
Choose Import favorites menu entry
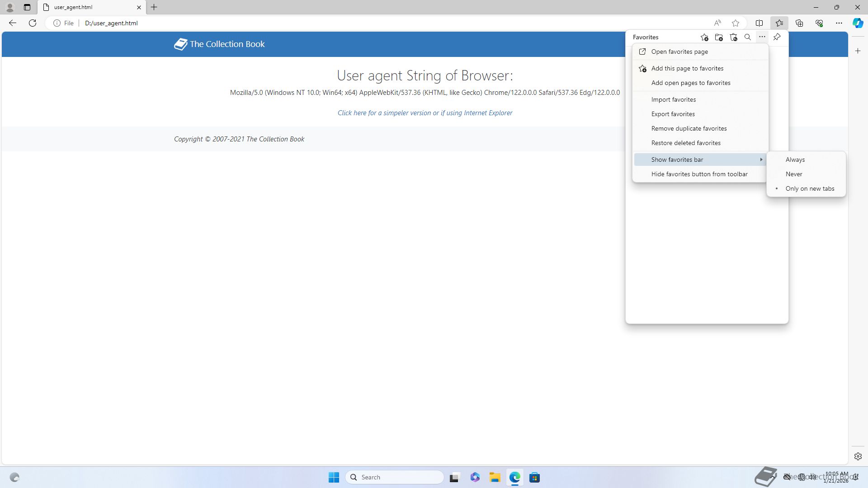[673, 99]
